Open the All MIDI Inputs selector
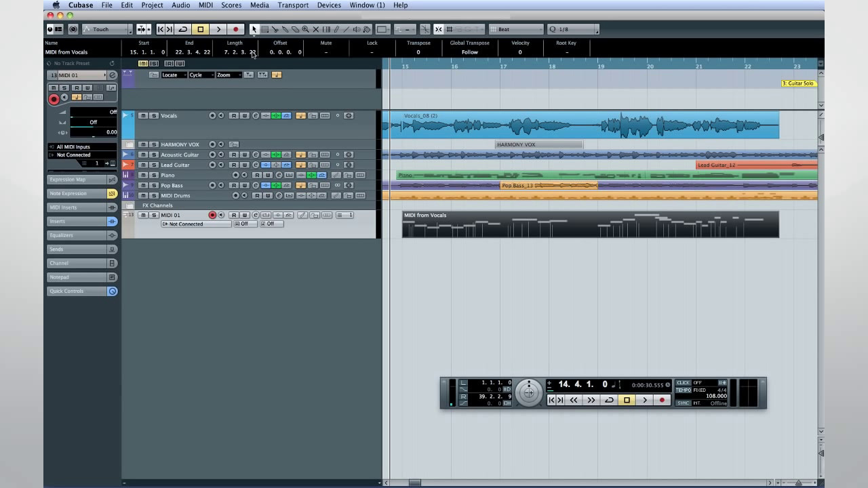 tap(82, 146)
